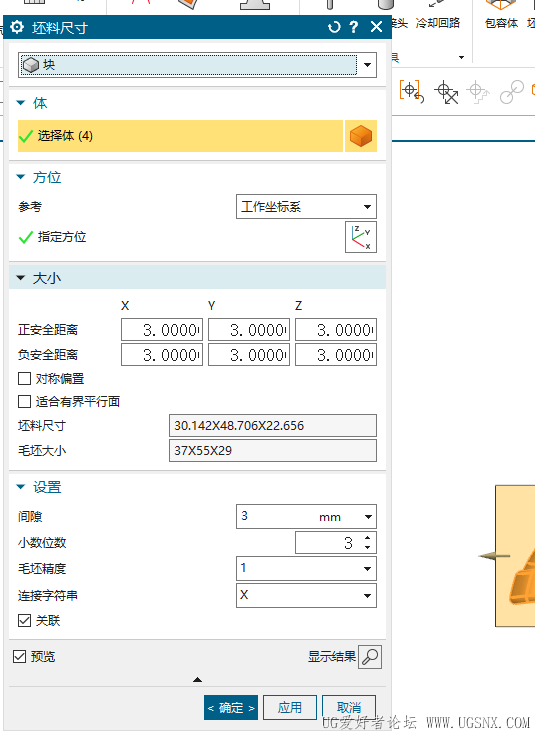Click the 确定 button
535x735 pixels.
(x=231, y=707)
